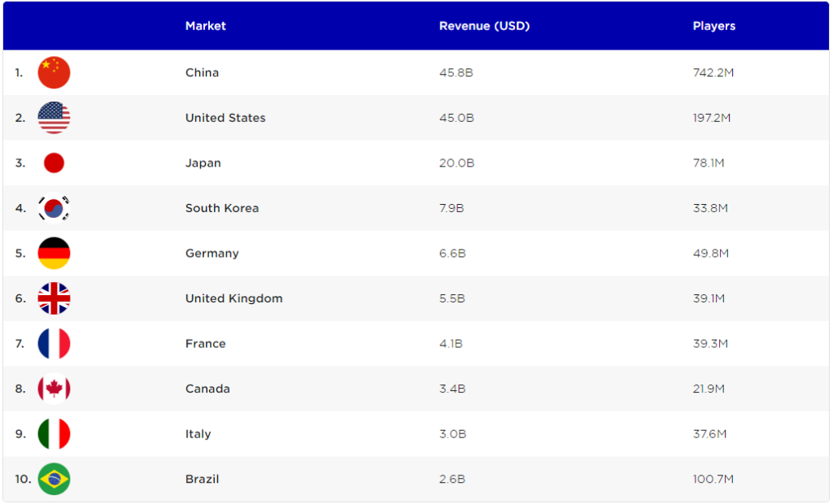Click rank number 3. beside Japan

pyautogui.click(x=20, y=163)
